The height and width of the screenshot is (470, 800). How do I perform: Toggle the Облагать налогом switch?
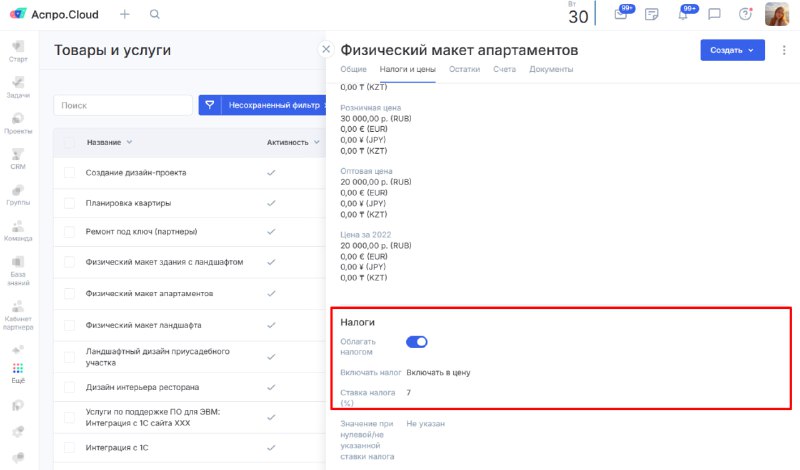click(x=416, y=342)
